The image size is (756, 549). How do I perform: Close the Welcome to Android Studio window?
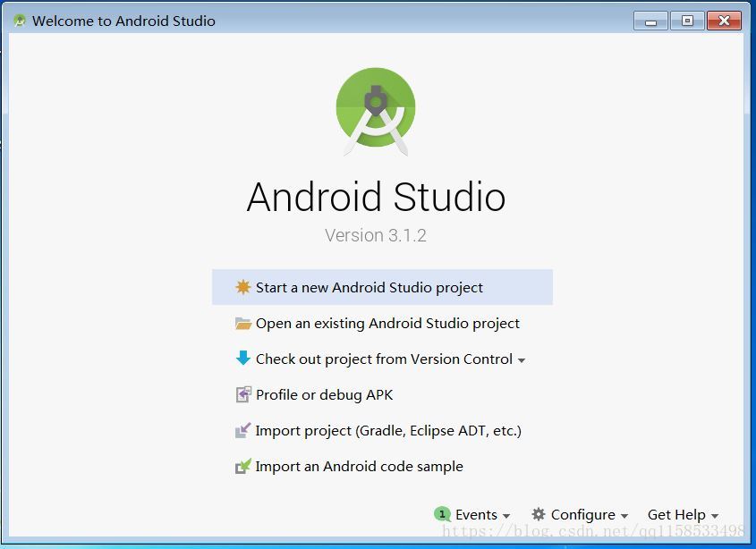724,21
